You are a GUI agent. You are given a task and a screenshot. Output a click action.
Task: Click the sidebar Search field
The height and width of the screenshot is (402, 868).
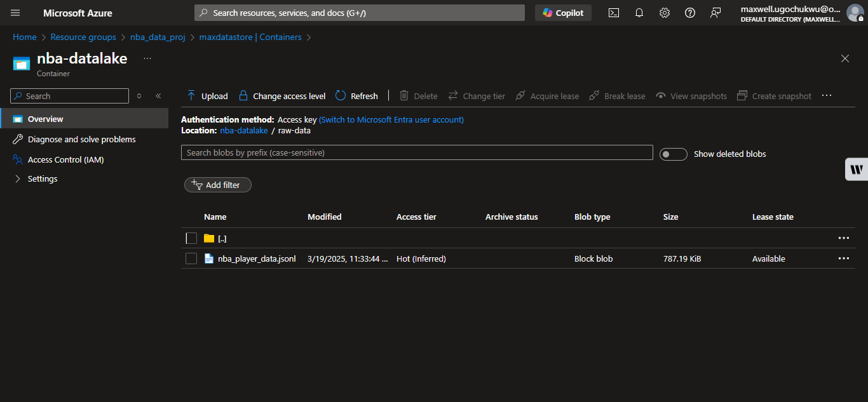coord(70,96)
